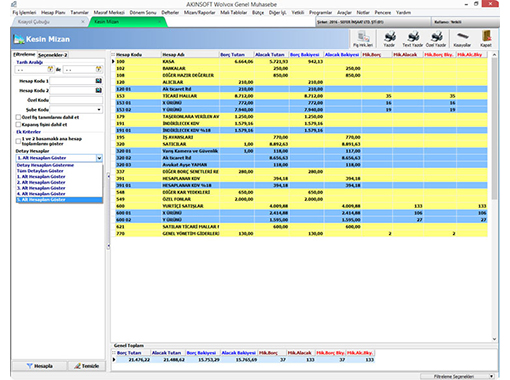Open calendar picker for end date
The height and width of the screenshot is (380, 510).
click(99, 69)
